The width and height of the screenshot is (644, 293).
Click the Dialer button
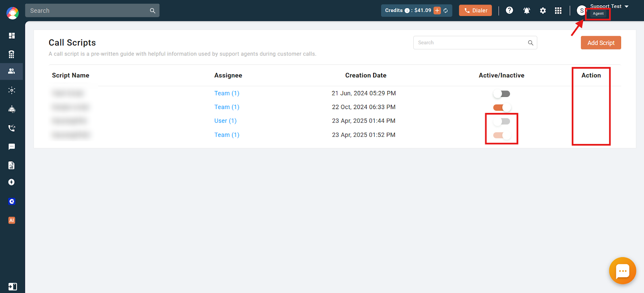[475, 10]
